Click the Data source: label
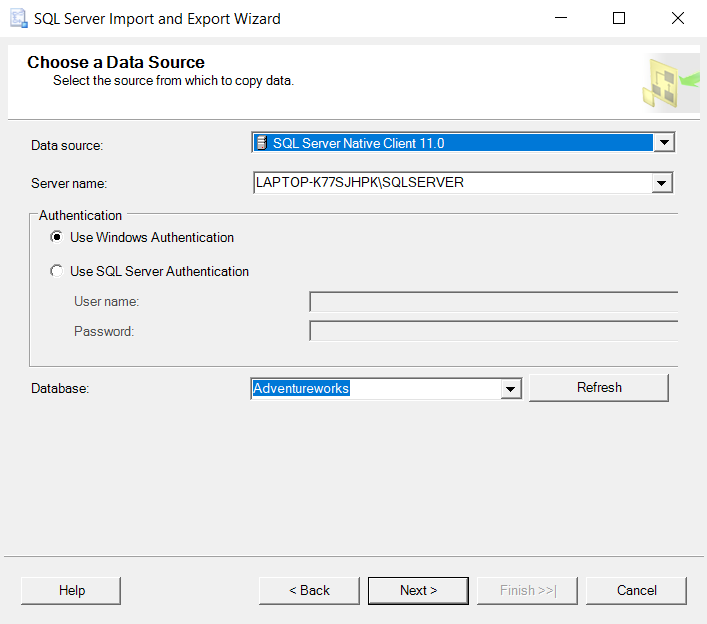 (x=67, y=146)
